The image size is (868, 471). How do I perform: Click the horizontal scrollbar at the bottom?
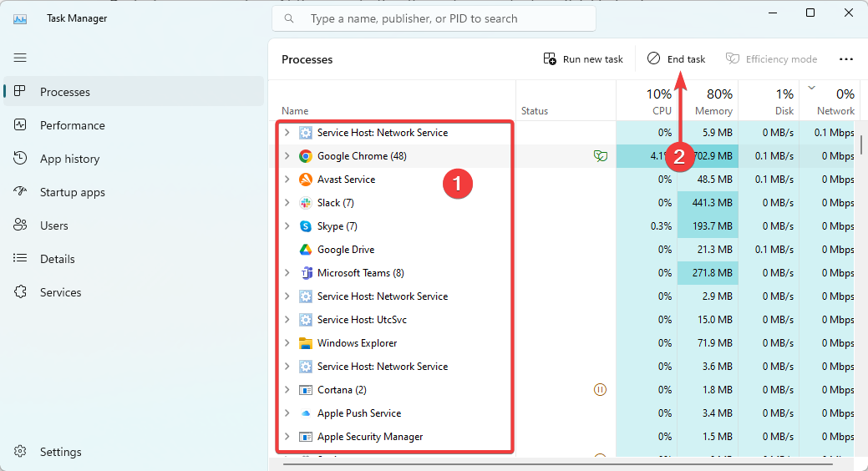[x=558, y=463]
